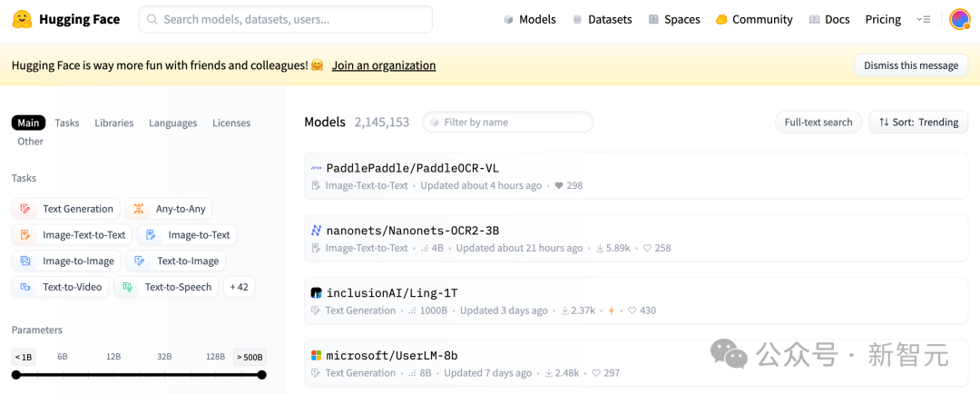This screenshot has height=394, width=980.
Task: Open the user profile avatar
Action: click(959, 19)
